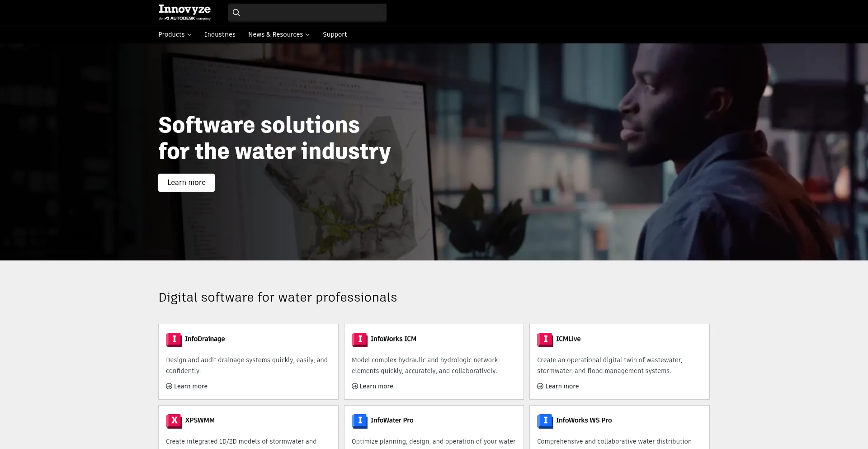Click the ICMLive product icon
868x449 pixels.
pyautogui.click(x=545, y=340)
